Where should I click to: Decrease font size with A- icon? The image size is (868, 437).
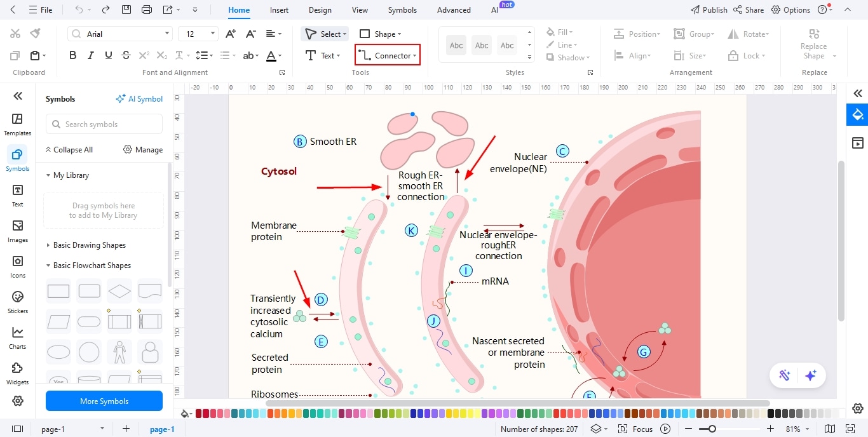click(251, 34)
